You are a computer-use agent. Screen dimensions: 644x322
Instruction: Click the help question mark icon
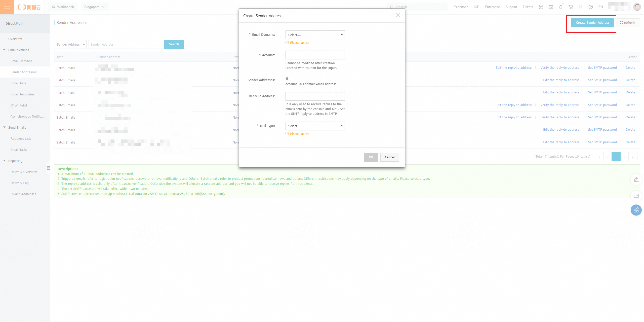point(591,7)
